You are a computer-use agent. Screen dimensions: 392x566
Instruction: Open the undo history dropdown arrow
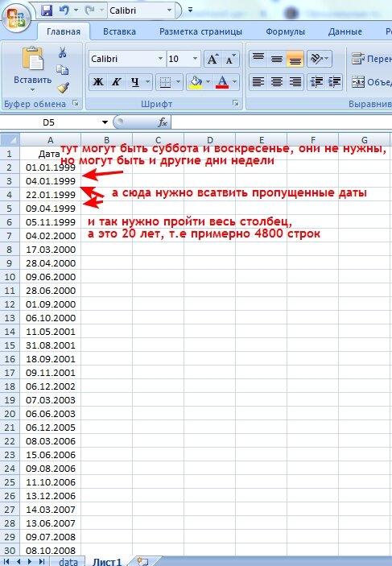76,10
